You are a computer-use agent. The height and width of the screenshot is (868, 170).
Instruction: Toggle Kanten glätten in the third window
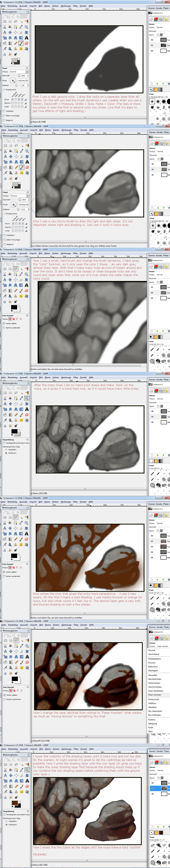click(4, 323)
